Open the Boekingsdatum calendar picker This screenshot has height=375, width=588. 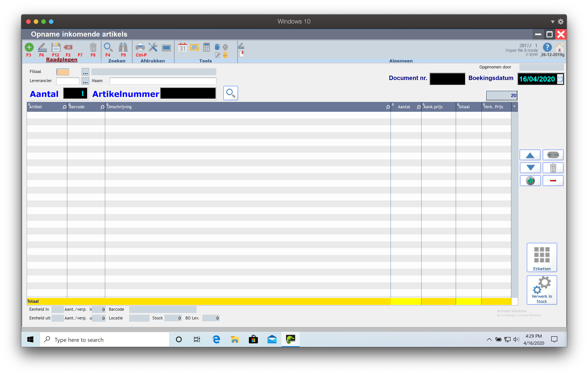pyautogui.click(x=560, y=79)
